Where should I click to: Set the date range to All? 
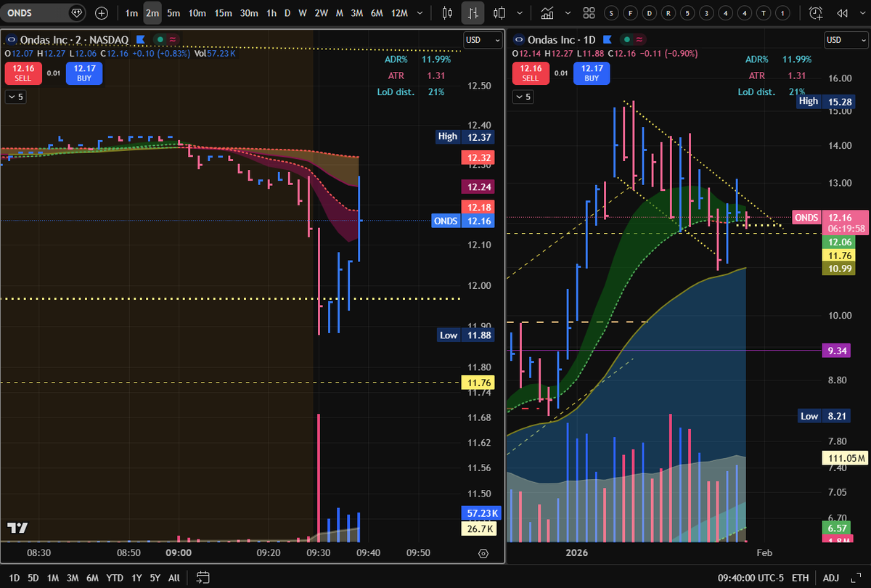pos(174,578)
